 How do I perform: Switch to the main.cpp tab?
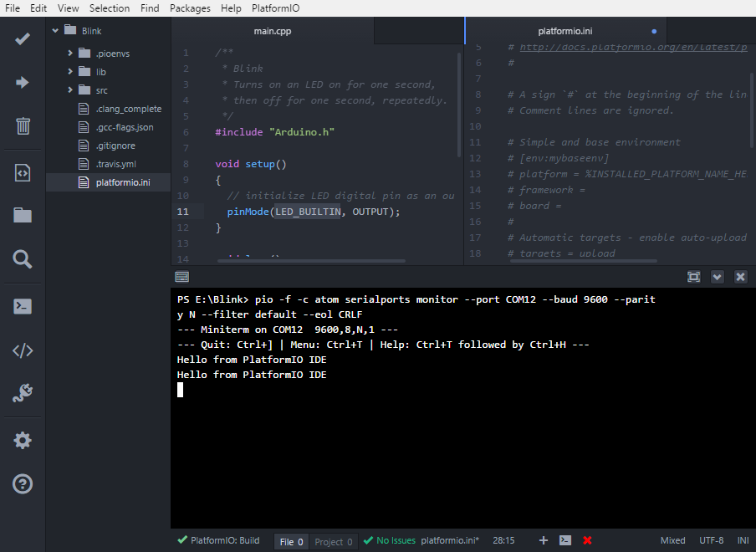273,31
